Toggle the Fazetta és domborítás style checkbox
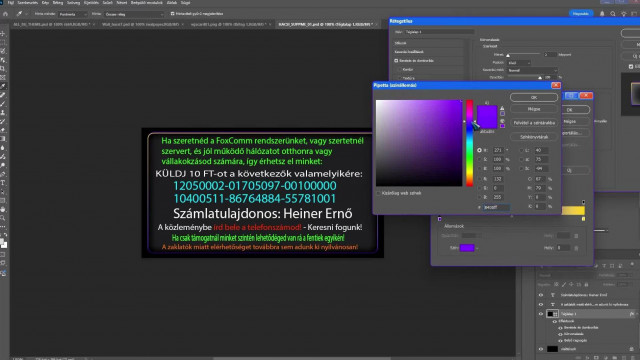Image resolution: width=640 pixels, height=360 pixels. click(396, 60)
